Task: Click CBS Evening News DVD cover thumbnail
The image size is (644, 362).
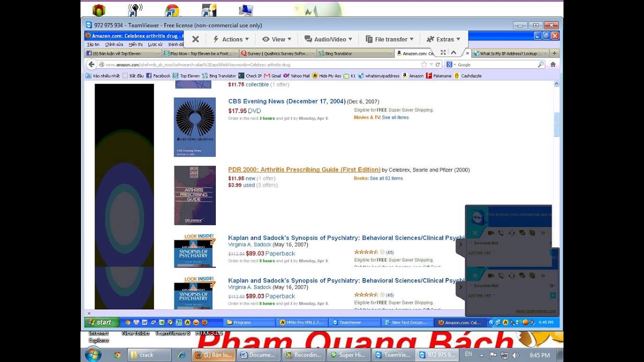Action: pos(195,127)
